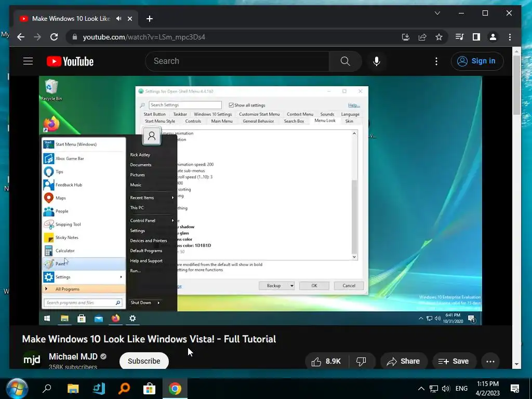Image resolution: width=532 pixels, height=399 pixels.
Task: Click the 8.9K like count
Action: 333,362
